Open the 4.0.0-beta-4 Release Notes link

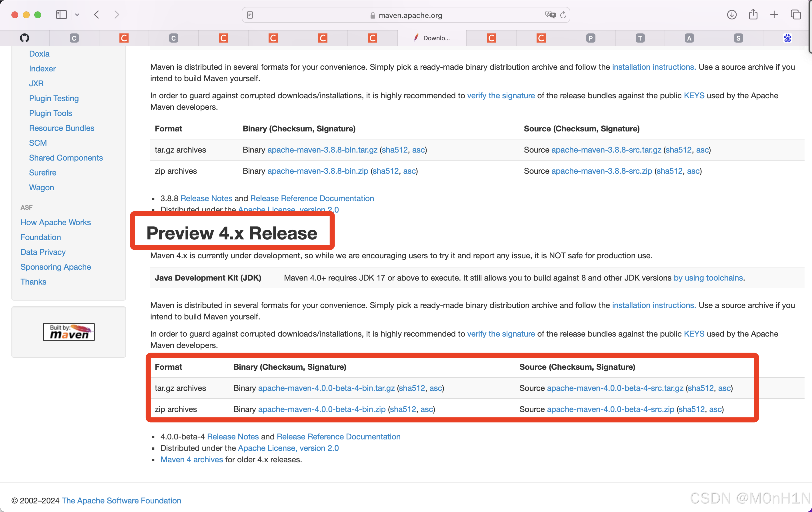click(x=232, y=437)
